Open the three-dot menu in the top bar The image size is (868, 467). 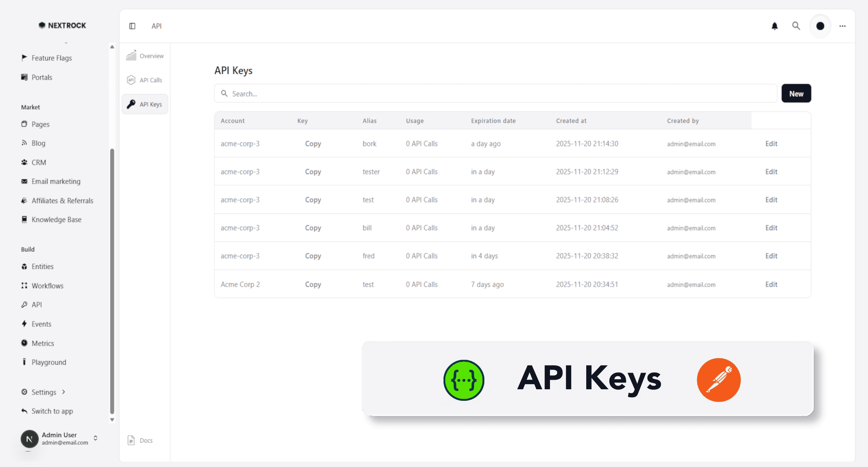tap(843, 26)
